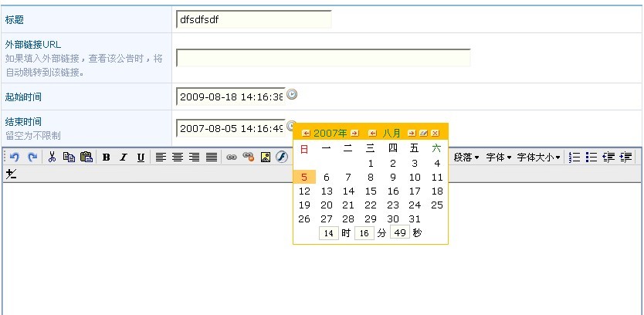This screenshot has width=644, height=315.
Task: Click the 日 Sunday column header
Action: (x=304, y=149)
